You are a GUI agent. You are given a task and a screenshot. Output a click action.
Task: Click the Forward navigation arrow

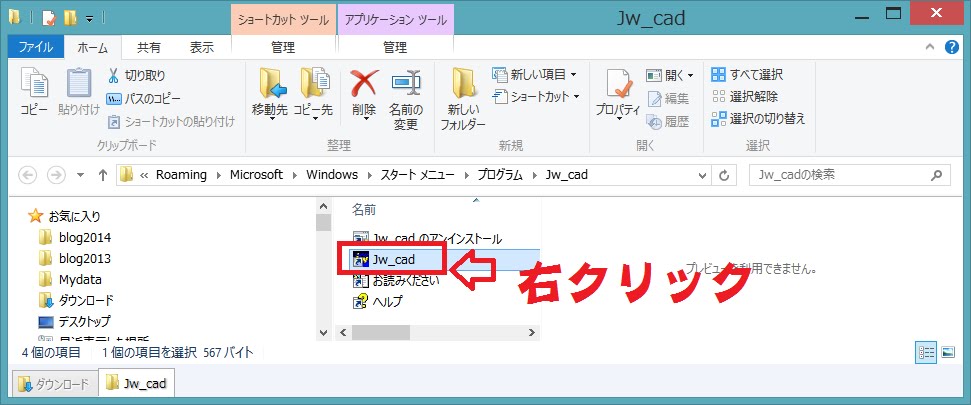pos(56,175)
